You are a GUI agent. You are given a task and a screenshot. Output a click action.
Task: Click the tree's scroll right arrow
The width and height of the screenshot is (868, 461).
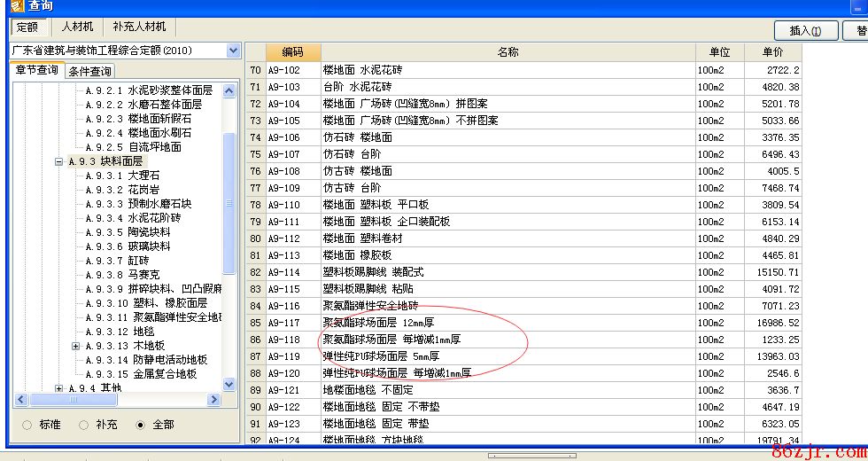point(213,400)
